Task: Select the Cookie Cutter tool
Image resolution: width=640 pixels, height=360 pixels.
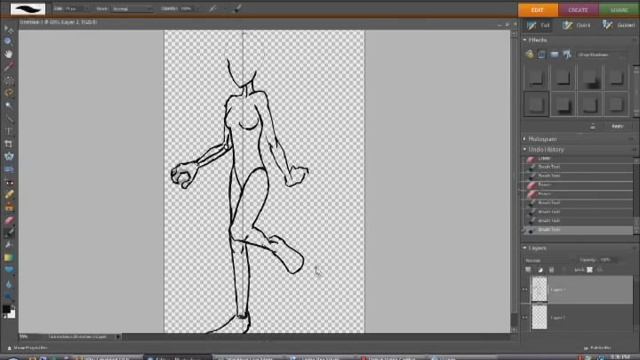Action: click(x=8, y=156)
